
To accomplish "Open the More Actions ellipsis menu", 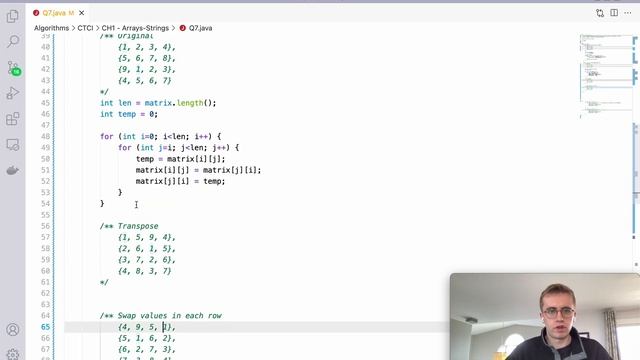I will pos(628,13).
